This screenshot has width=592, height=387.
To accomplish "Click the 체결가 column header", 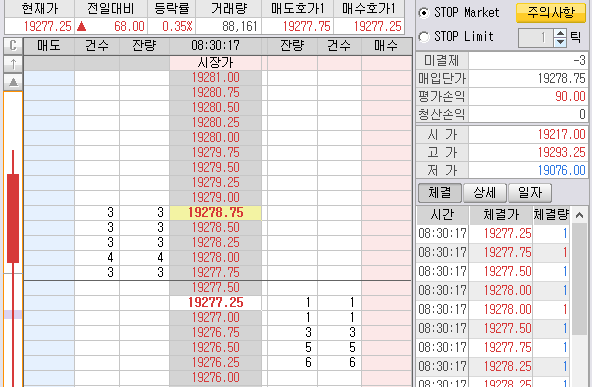I will 501,215.
